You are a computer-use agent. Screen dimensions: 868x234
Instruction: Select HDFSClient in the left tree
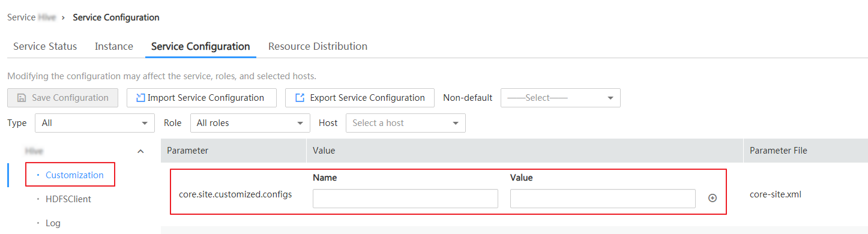click(68, 199)
